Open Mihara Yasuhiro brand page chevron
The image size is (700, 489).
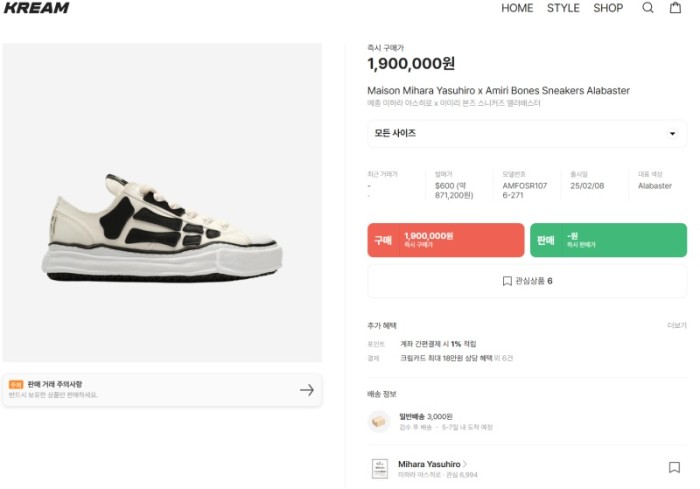coord(464,463)
